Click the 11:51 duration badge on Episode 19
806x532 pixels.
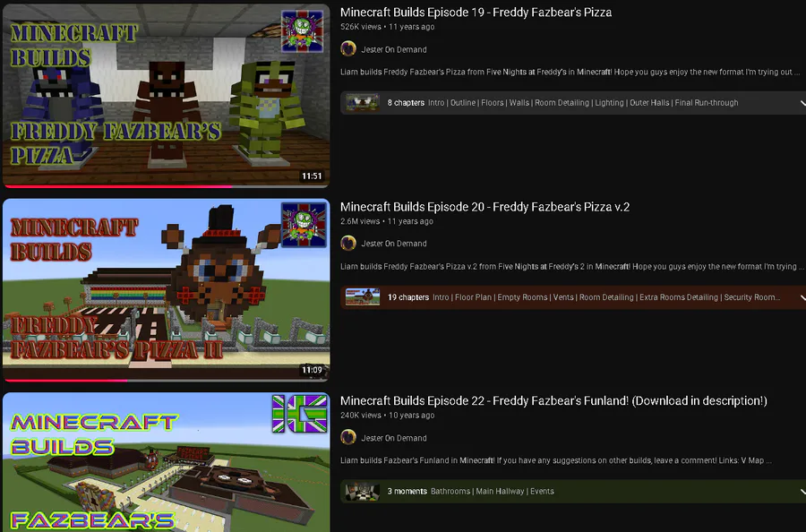pyautogui.click(x=312, y=176)
